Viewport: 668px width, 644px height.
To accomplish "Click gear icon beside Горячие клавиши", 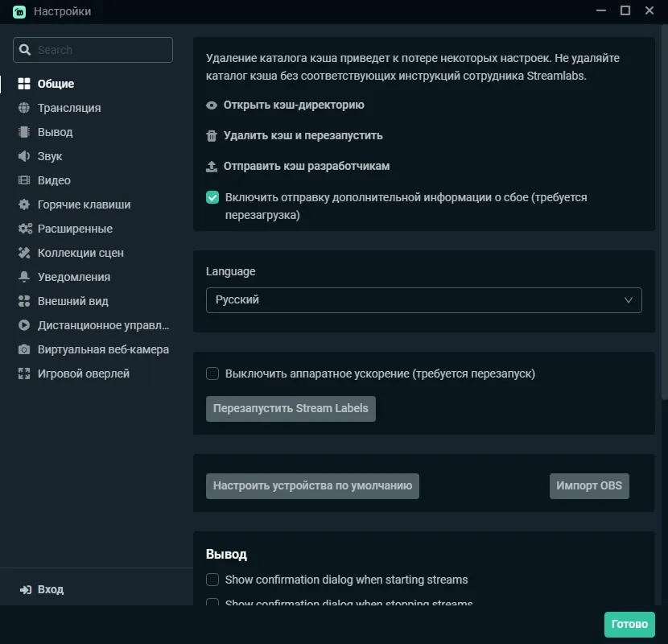I will tap(24, 204).
